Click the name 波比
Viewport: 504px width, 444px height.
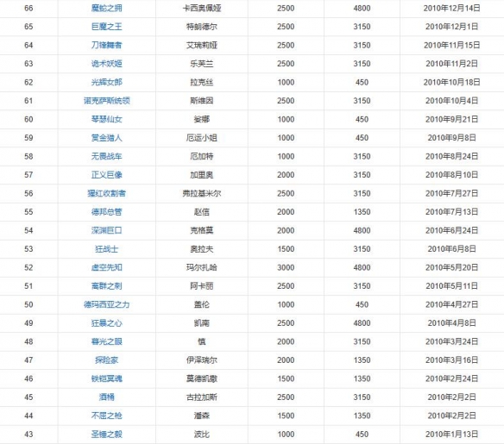pos(202,434)
